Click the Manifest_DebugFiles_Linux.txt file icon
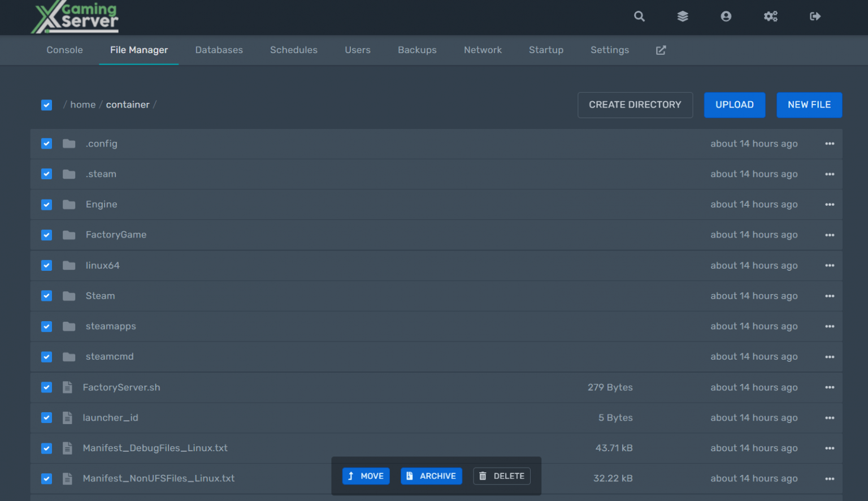 (67, 448)
